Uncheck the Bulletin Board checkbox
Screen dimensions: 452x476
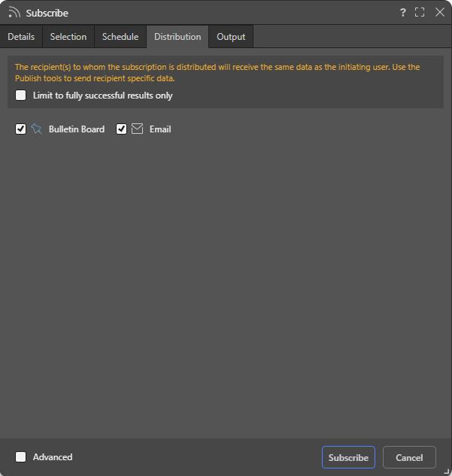[20, 129]
